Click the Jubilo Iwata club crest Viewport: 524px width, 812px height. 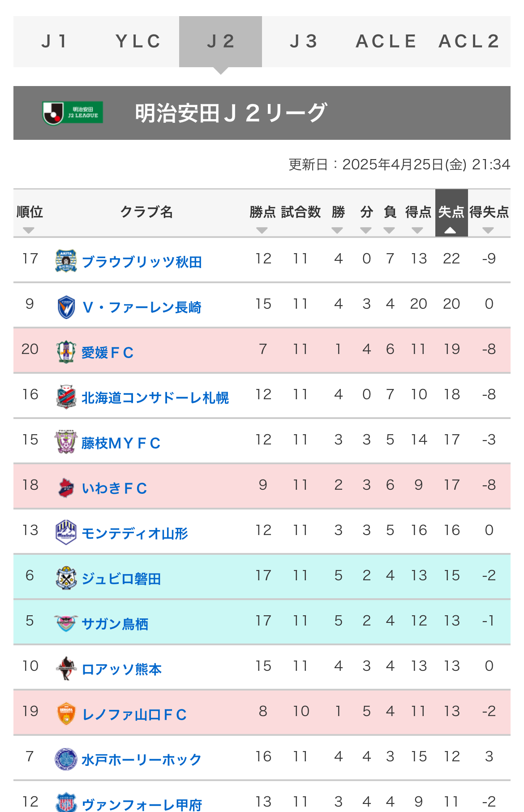point(66,578)
